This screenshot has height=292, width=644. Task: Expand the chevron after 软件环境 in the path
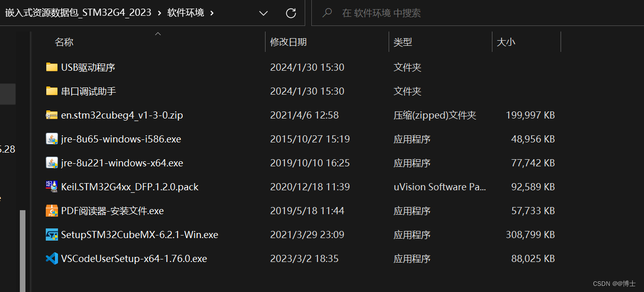tap(212, 13)
